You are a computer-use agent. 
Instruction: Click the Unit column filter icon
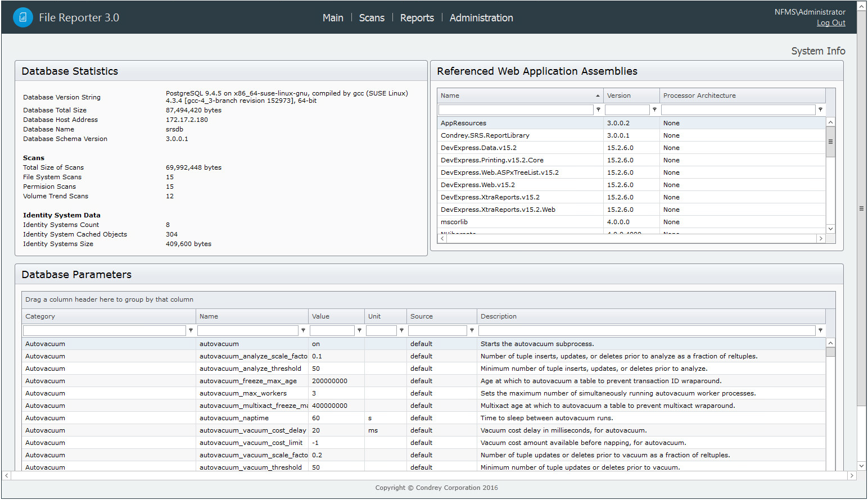coord(401,330)
